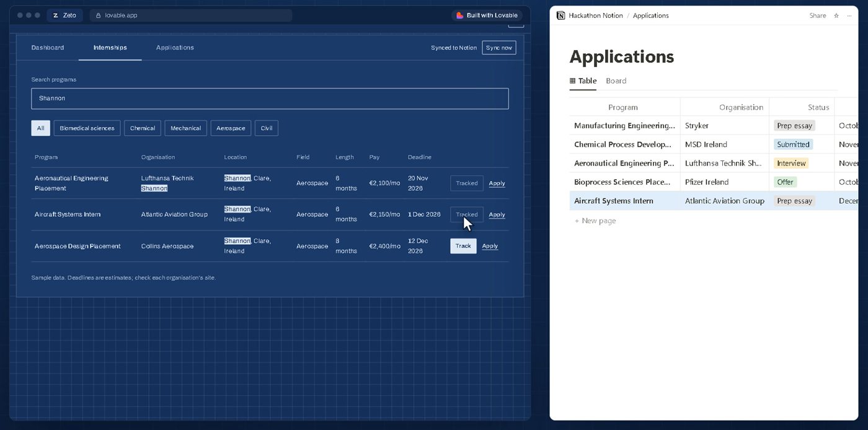The width and height of the screenshot is (868, 430).
Task: Click the Submitted status tag
Action: pos(793,144)
